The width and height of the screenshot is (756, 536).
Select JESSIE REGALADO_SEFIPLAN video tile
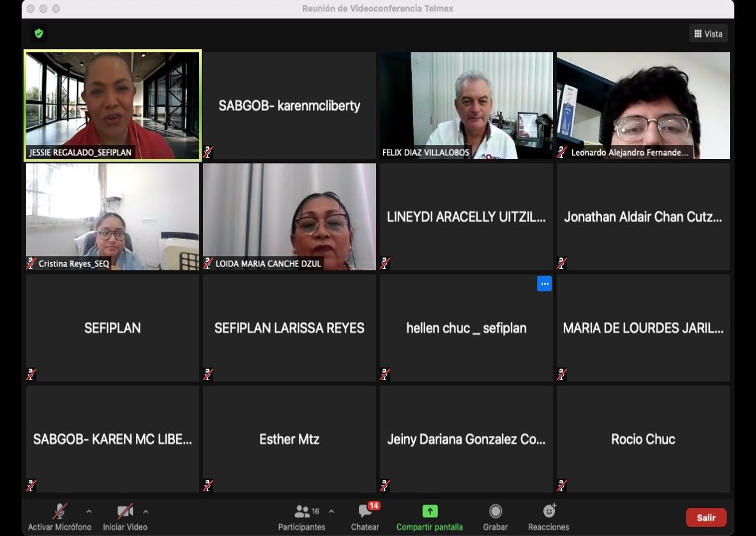click(x=113, y=105)
